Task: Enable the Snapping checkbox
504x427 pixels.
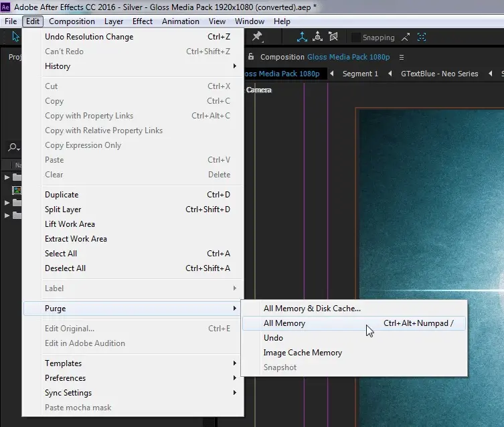Action: pos(356,37)
